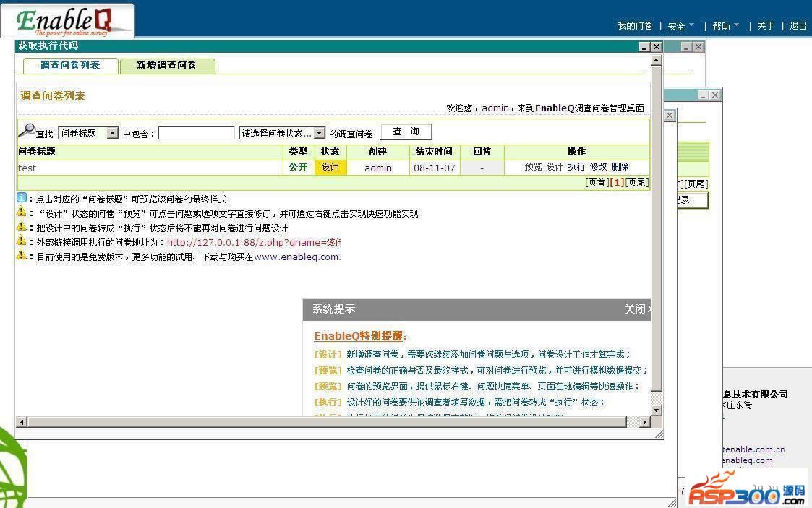812x508 pixels.
Task: Click 删除 to delete the test survey
Action: point(620,167)
